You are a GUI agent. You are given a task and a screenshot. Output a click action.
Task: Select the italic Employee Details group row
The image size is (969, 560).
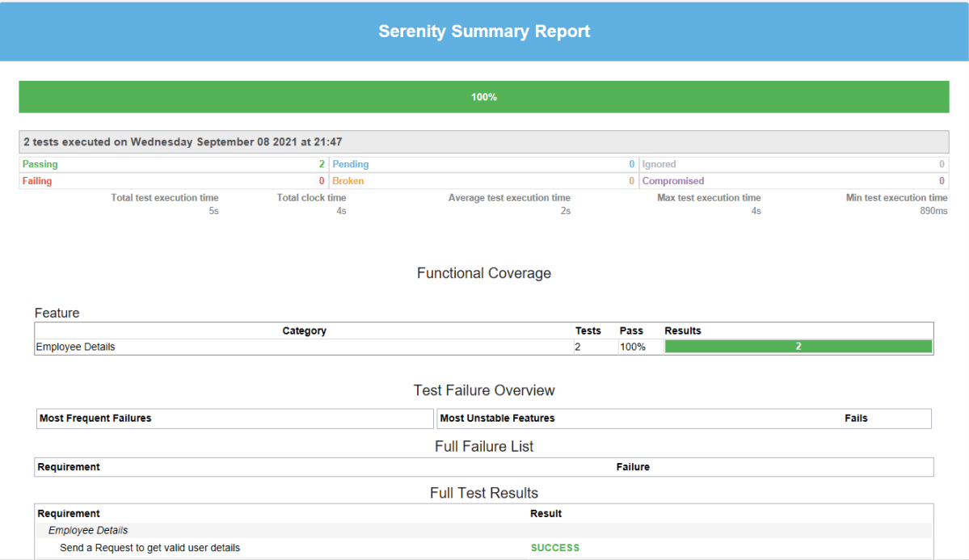tap(88, 530)
